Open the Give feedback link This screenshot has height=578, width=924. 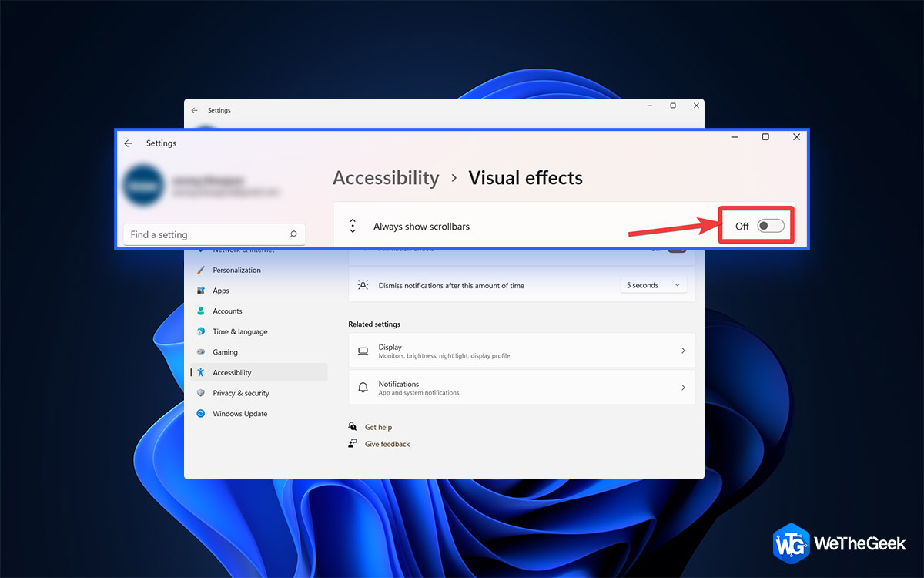click(x=387, y=445)
